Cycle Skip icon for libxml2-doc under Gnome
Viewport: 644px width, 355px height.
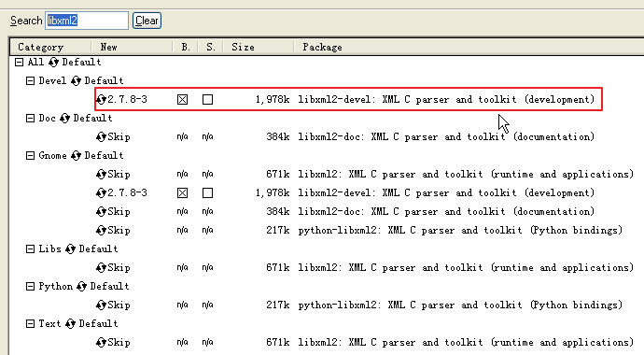(x=101, y=212)
